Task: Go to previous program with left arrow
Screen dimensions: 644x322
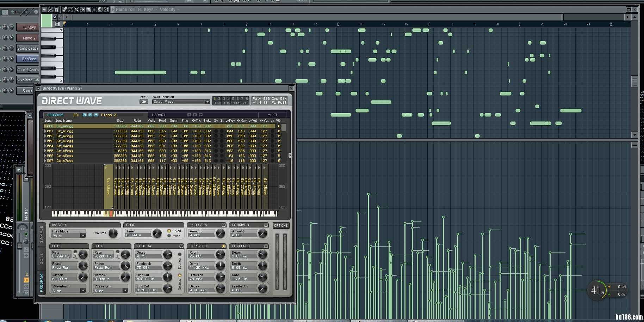Action: [x=85, y=115]
